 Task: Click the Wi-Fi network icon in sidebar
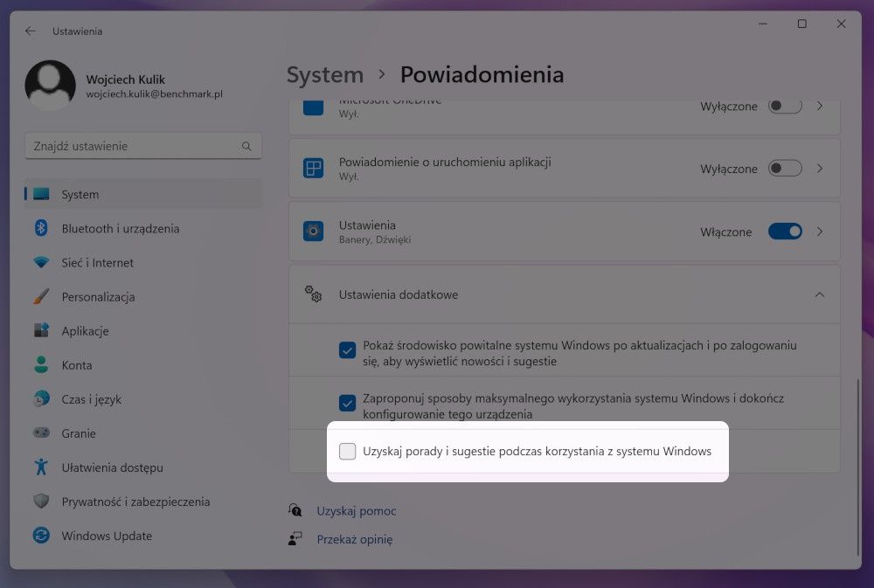41,262
